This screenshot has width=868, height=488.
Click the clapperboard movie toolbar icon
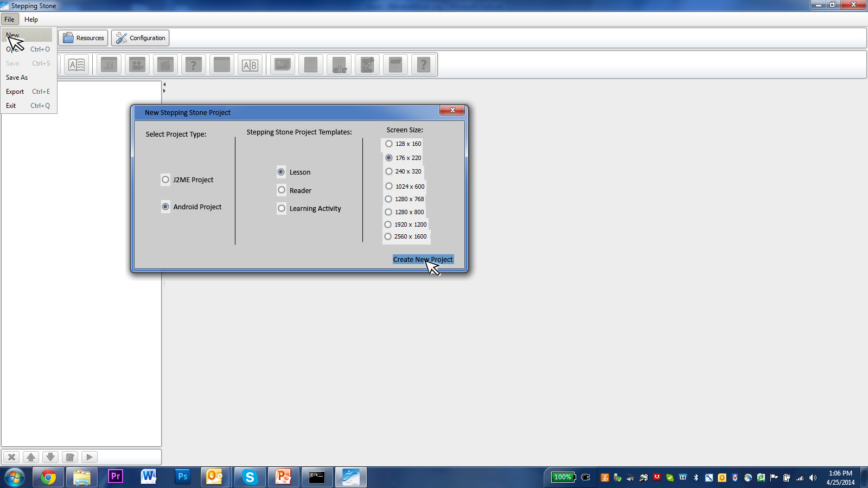[165, 65]
